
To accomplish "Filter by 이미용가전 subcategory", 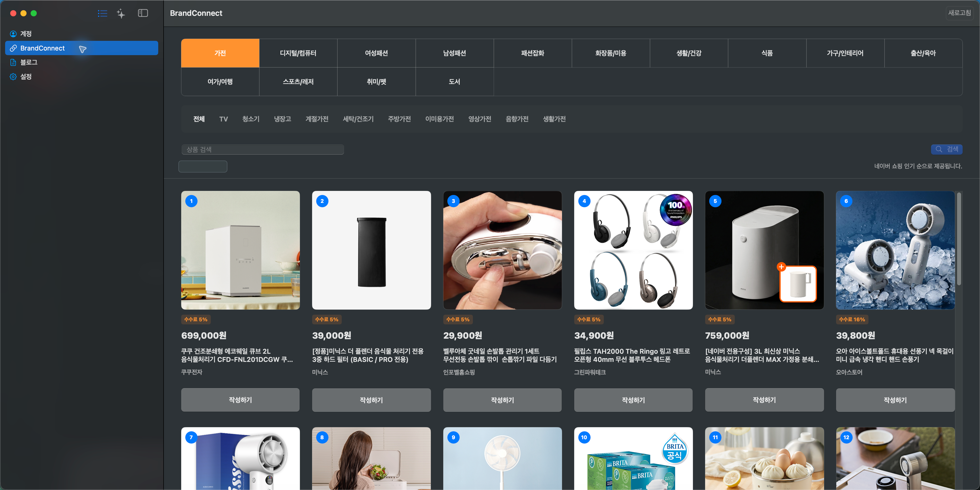I will tap(439, 119).
